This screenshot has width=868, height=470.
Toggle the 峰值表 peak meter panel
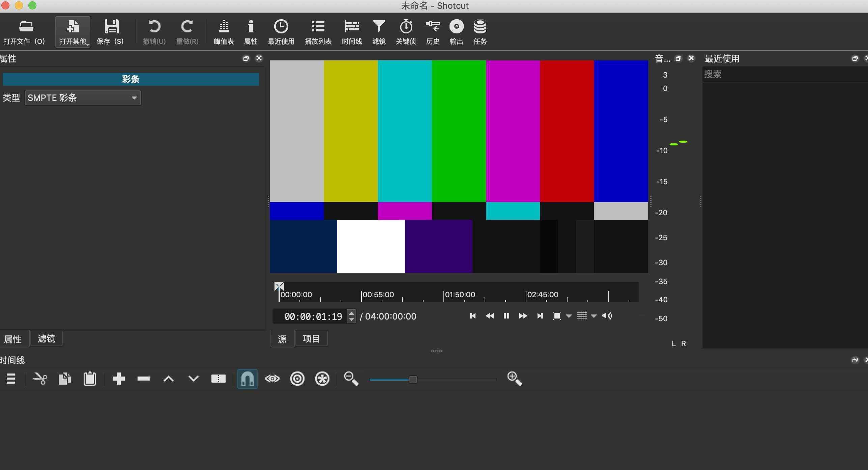(224, 32)
